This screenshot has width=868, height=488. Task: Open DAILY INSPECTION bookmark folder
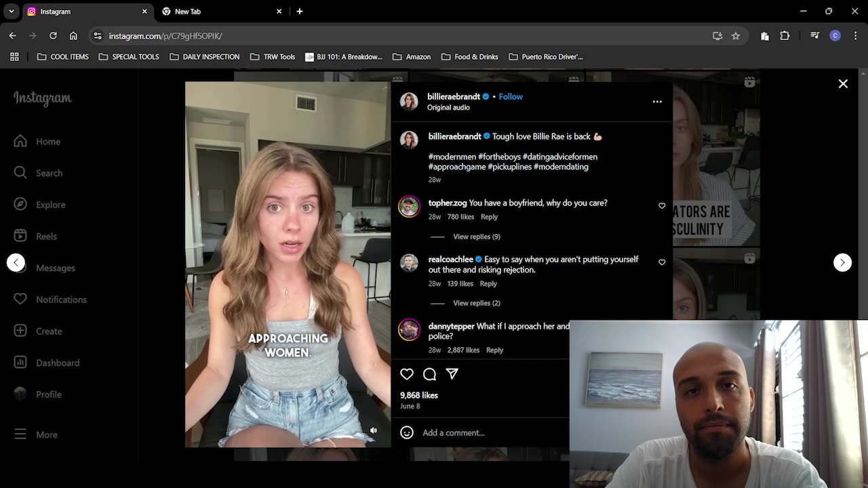tap(204, 57)
